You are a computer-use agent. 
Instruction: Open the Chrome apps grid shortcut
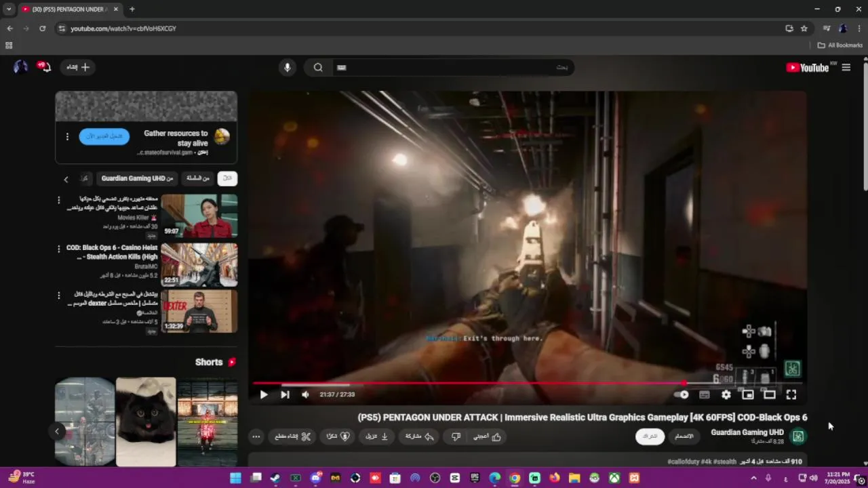9,45
